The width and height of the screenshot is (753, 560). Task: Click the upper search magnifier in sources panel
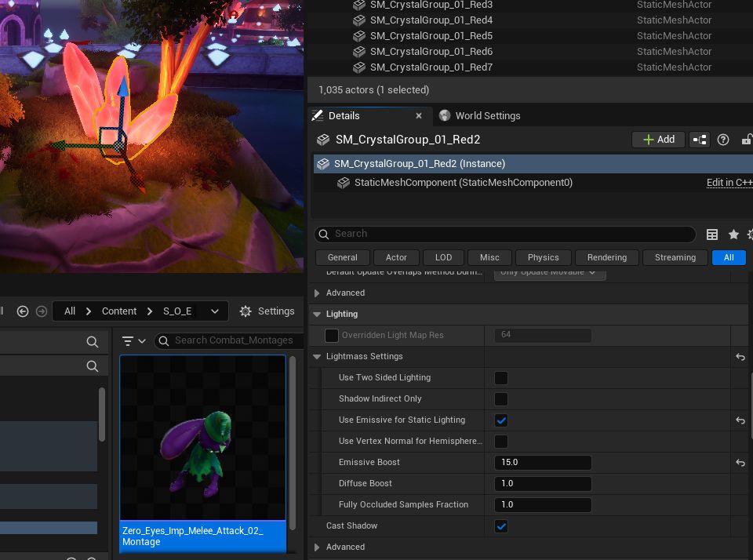coord(93,342)
